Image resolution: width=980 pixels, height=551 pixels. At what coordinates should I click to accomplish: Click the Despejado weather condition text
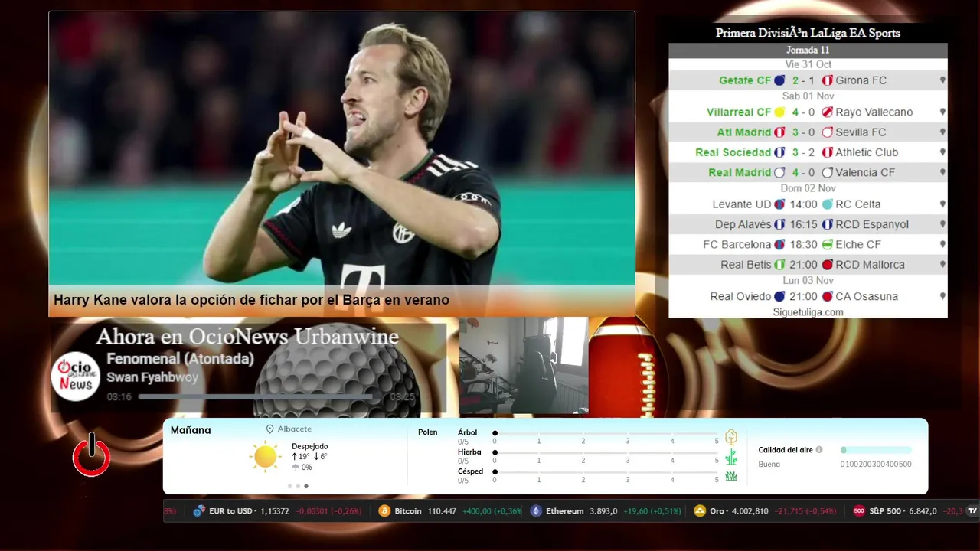coord(309,446)
